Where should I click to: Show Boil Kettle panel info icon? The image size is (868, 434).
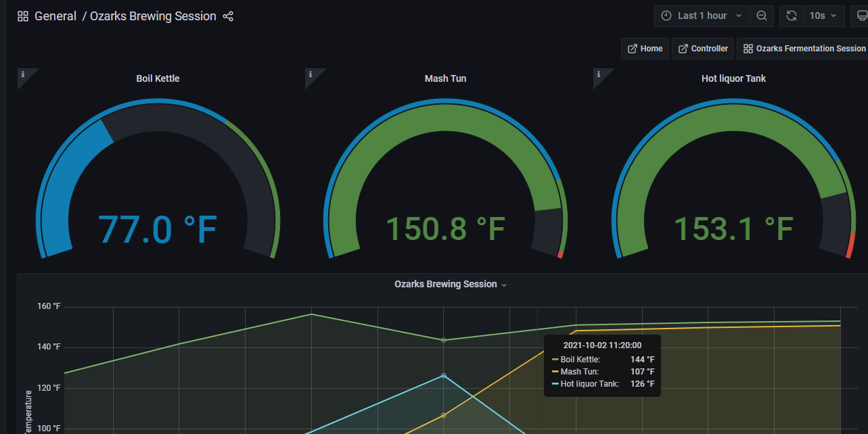tap(23, 74)
